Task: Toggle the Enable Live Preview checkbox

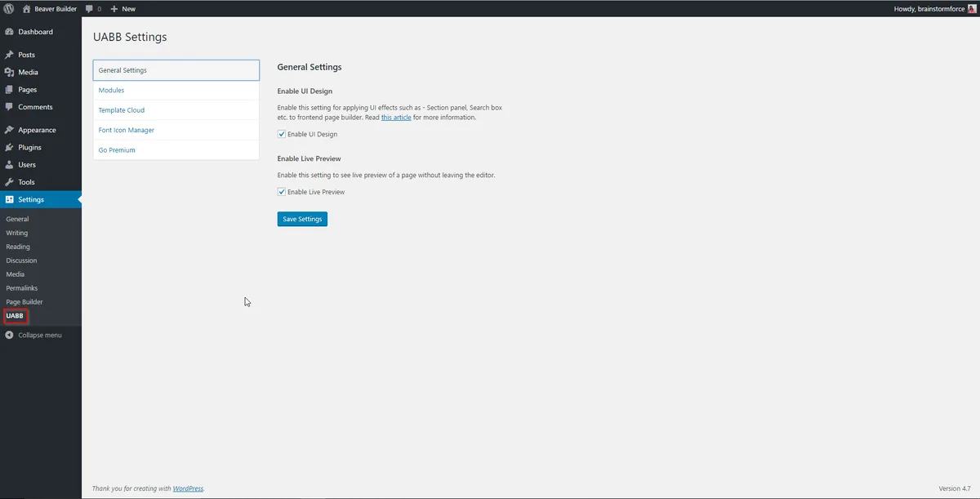Action: point(282,192)
